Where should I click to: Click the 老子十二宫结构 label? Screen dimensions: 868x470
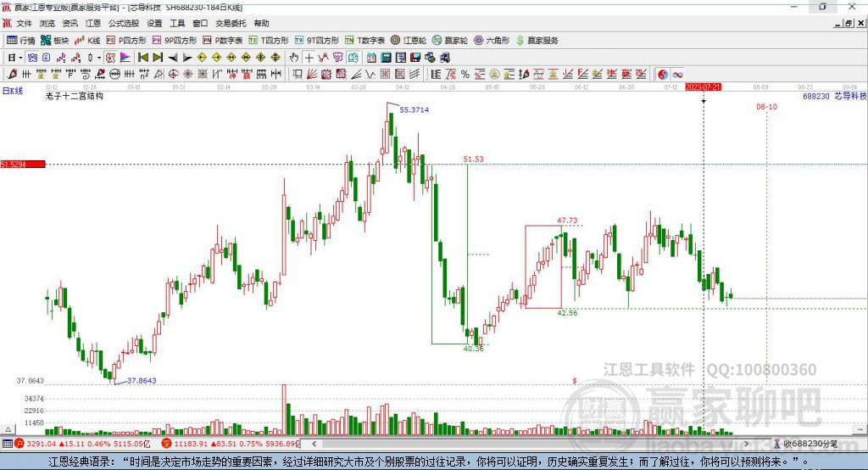75,96
